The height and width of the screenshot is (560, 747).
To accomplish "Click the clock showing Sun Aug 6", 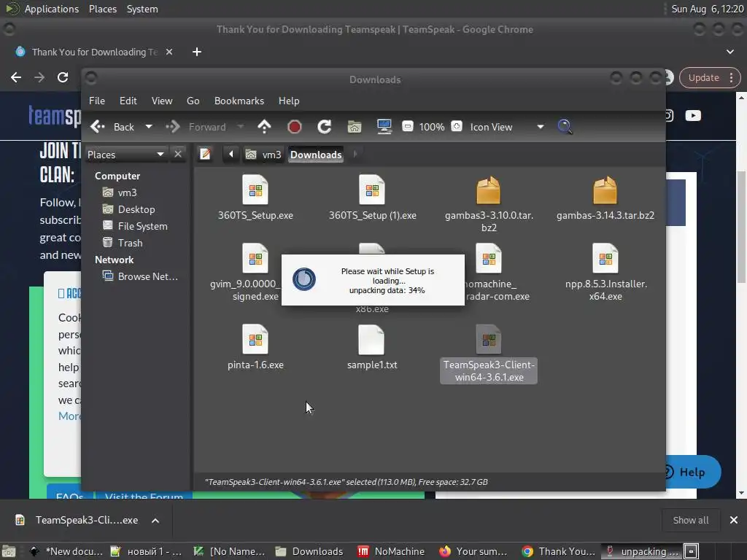I will [708, 9].
